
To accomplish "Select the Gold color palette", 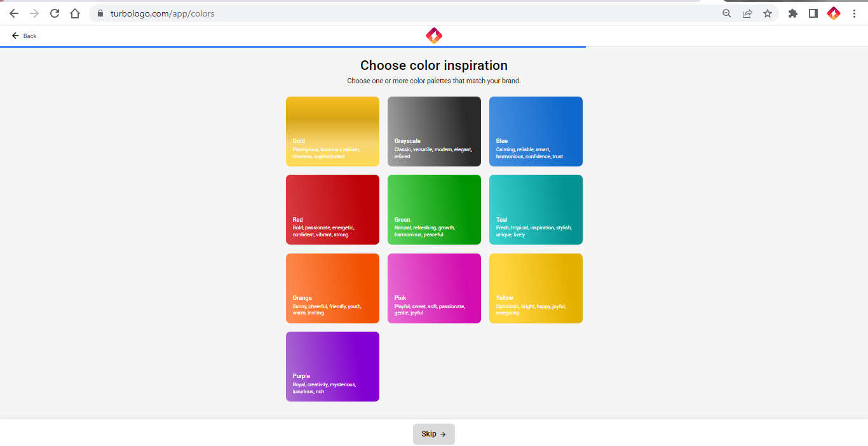I will (332, 131).
